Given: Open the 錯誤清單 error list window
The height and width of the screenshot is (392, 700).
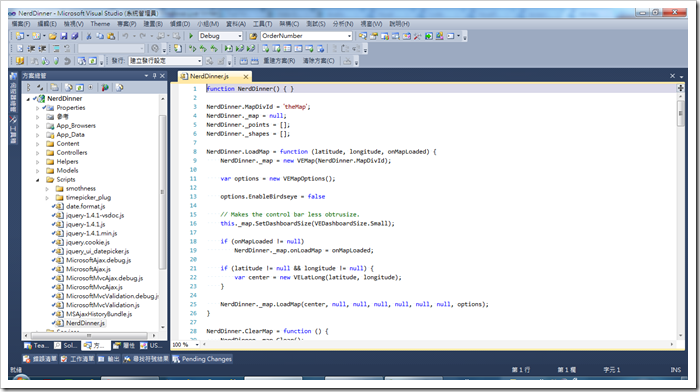Looking at the screenshot, I should [40, 359].
